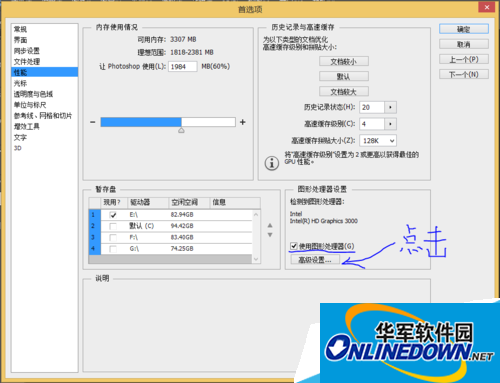
Task: Select 常规 in the preferences category list
Action: coord(20,29)
